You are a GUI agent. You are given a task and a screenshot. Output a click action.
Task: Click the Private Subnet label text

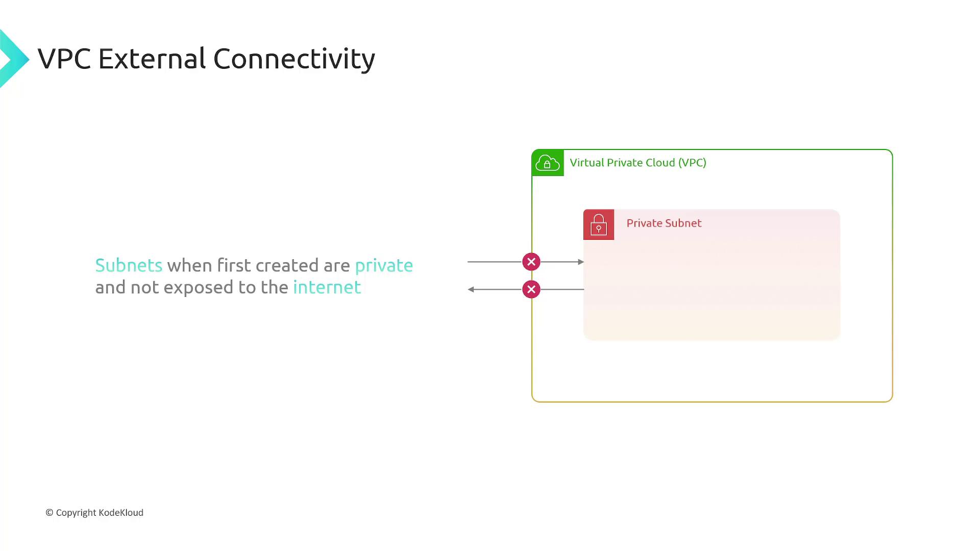coord(664,222)
